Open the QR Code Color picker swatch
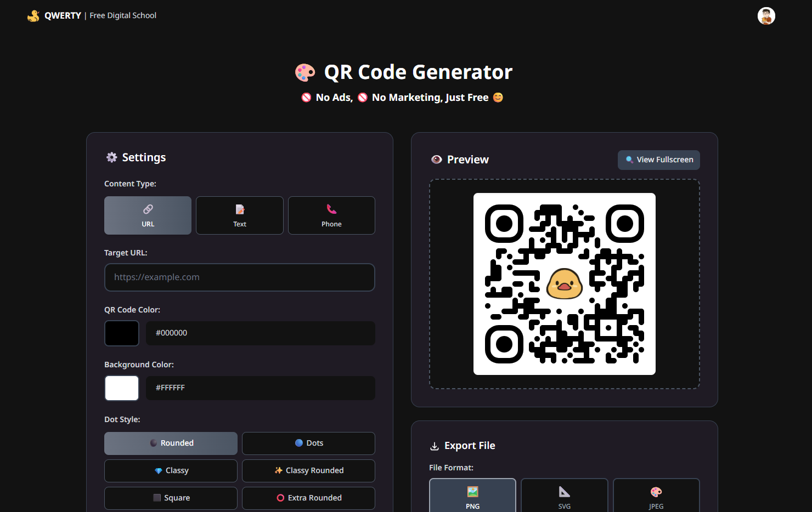Image resolution: width=812 pixels, height=512 pixels. (121, 333)
